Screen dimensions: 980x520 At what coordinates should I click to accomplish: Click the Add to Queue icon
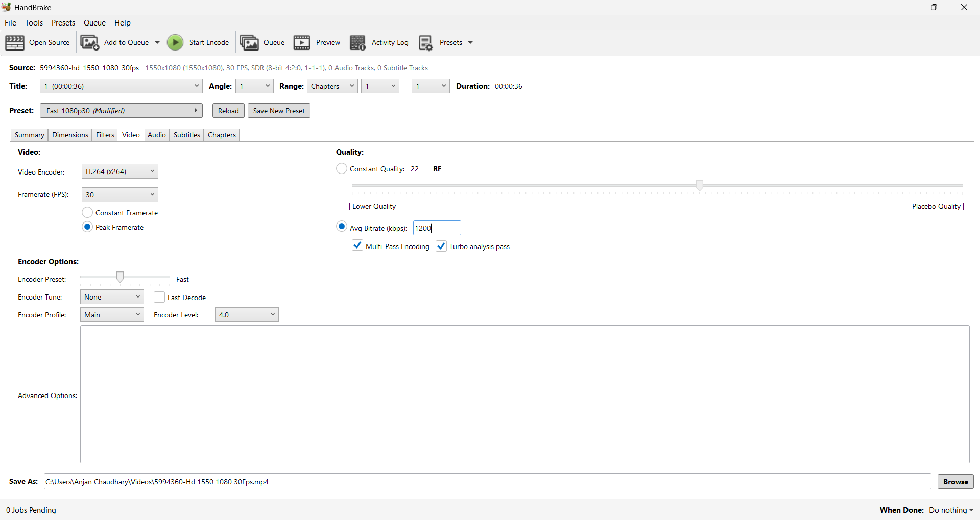point(90,43)
